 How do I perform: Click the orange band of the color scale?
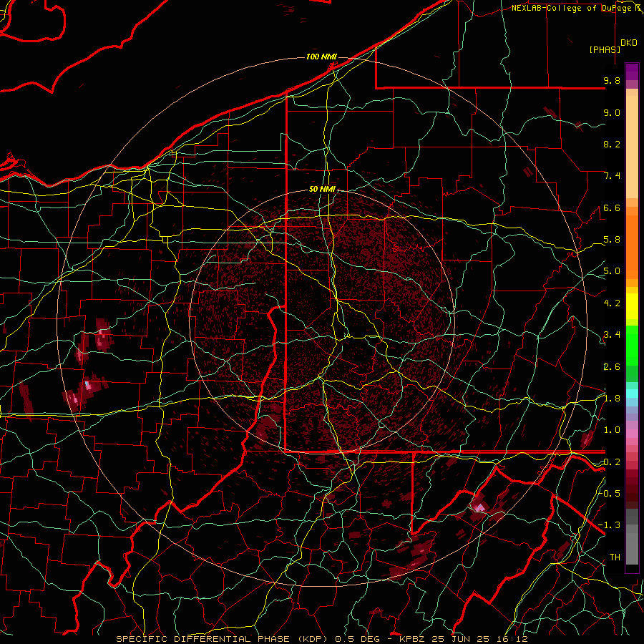pyautogui.click(x=632, y=246)
